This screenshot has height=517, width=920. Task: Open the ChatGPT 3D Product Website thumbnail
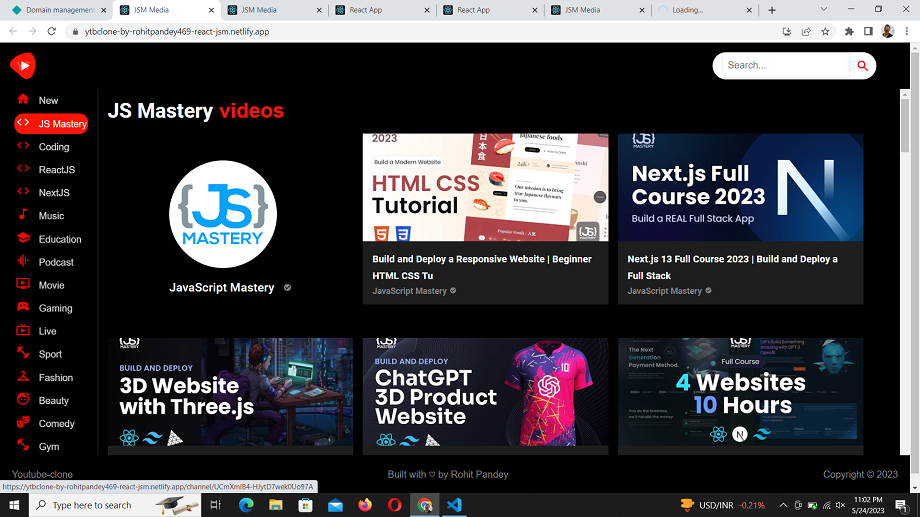tap(485, 391)
